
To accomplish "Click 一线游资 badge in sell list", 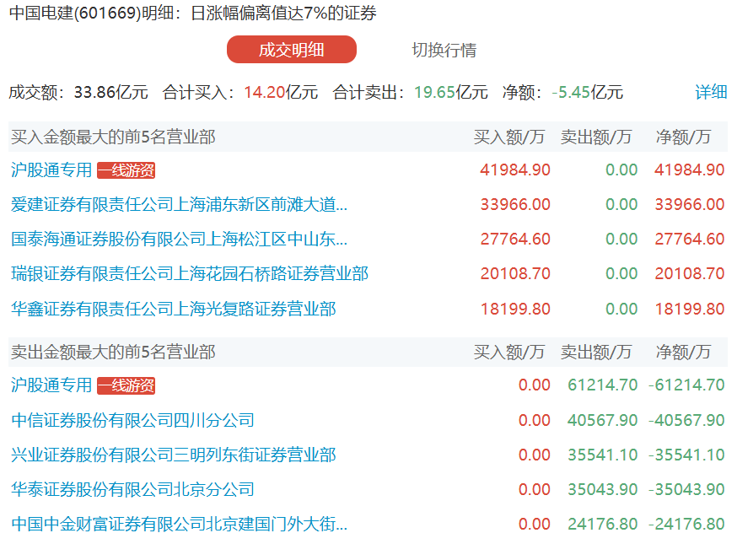I will click(126, 385).
